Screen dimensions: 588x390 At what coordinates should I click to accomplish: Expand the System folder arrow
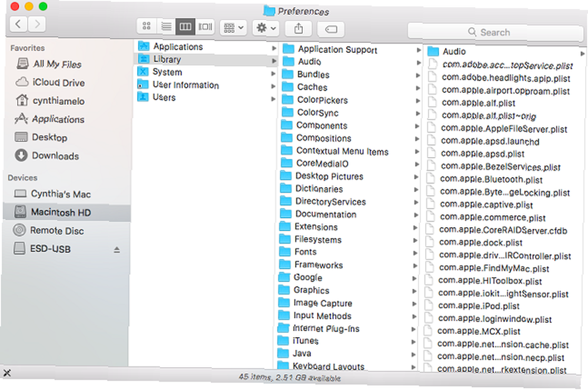pyautogui.click(x=274, y=74)
